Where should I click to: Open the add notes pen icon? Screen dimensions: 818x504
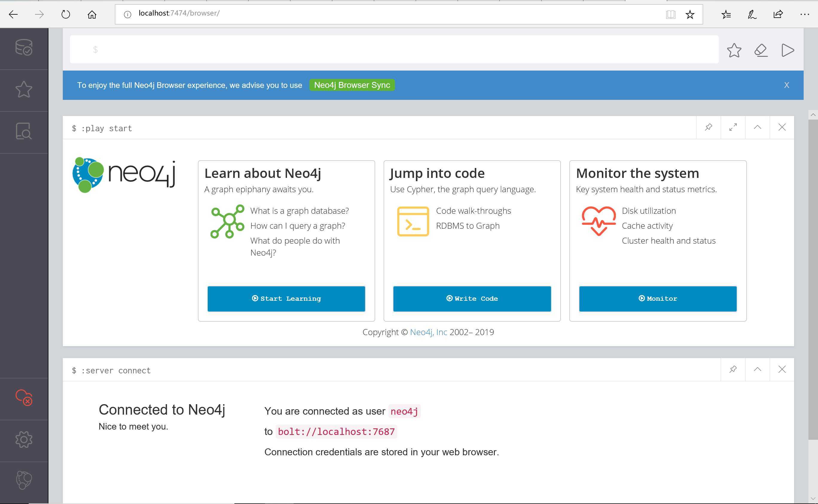pos(752,14)
